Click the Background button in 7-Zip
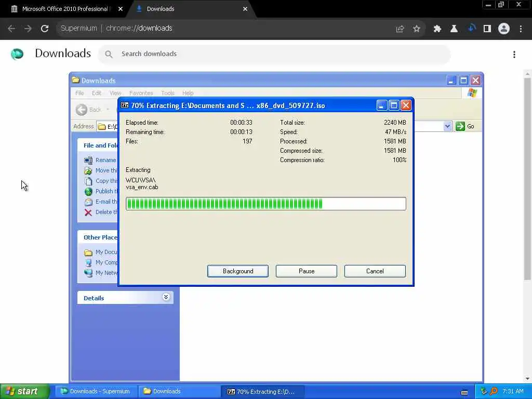 (238, 271)
